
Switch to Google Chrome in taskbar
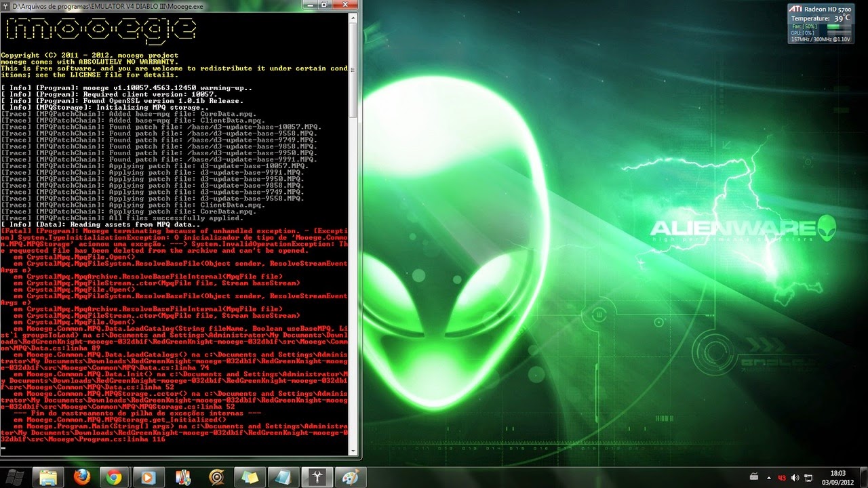115,477
